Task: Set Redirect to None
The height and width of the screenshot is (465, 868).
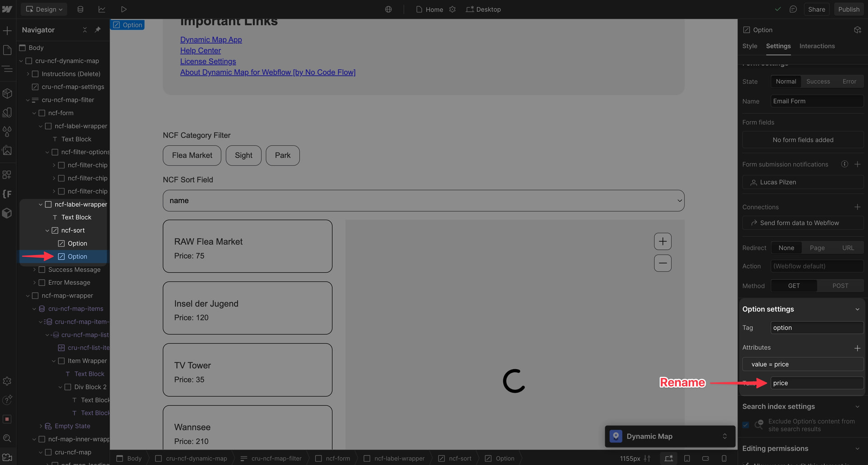Action: pos(786,248)
